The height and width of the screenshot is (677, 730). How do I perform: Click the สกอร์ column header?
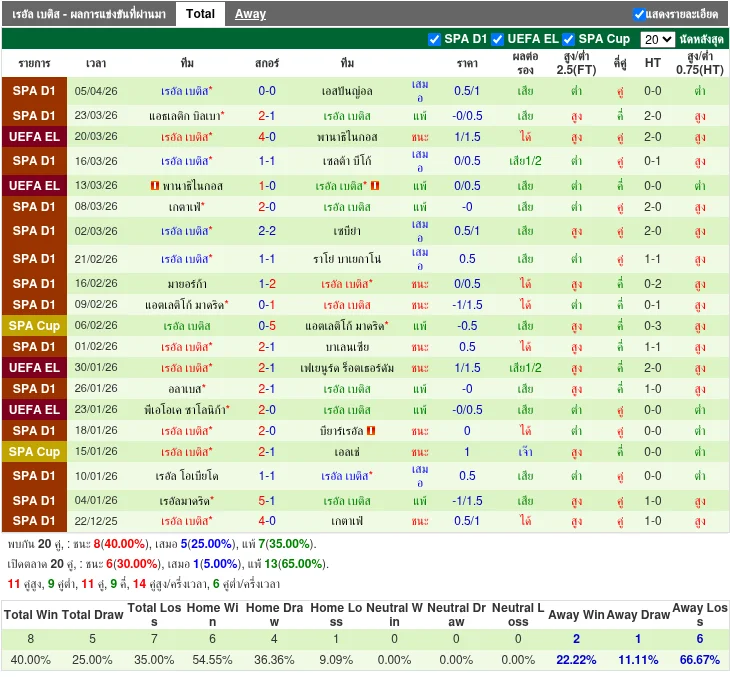pos(267,63)
